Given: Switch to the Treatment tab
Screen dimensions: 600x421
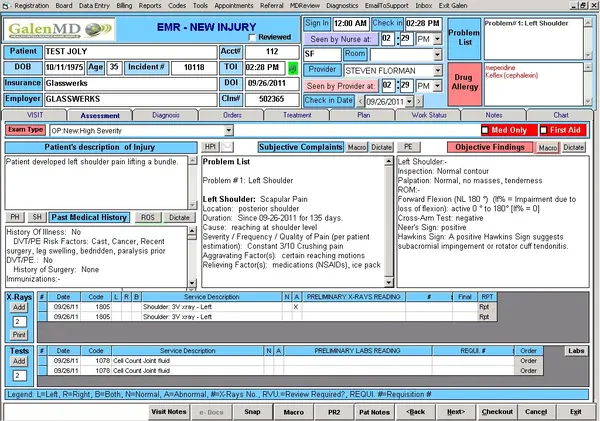Looking at the screenshot, I should (x=297, y=115).
